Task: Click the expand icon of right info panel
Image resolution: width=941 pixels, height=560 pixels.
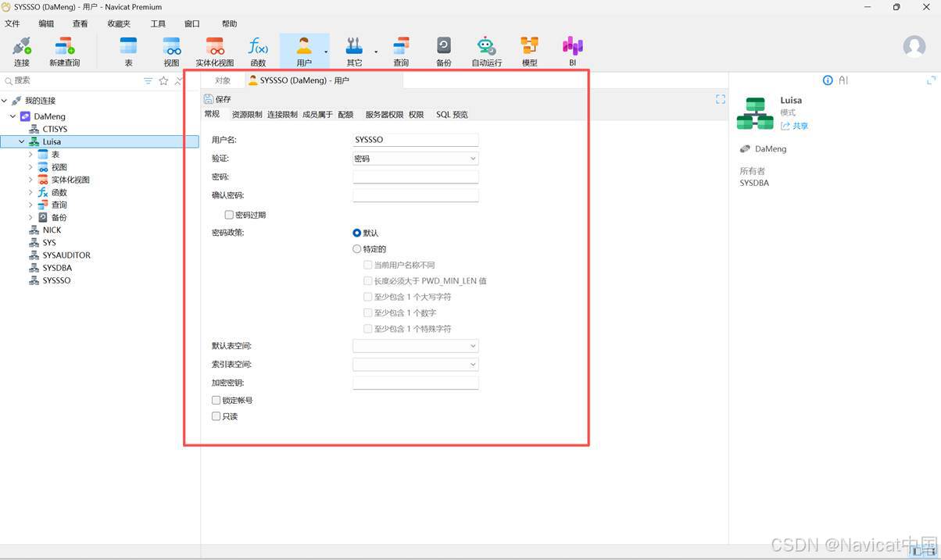Action: click(x=931, y=80)
